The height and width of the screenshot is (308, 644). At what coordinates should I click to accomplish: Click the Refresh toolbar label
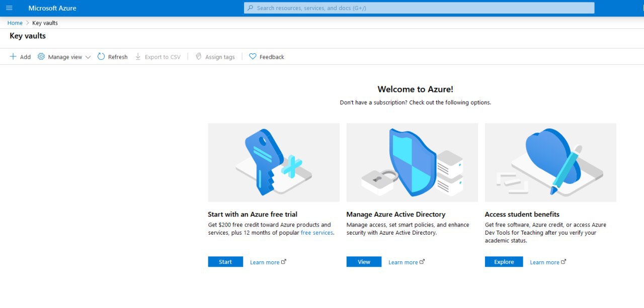[118, 57]
